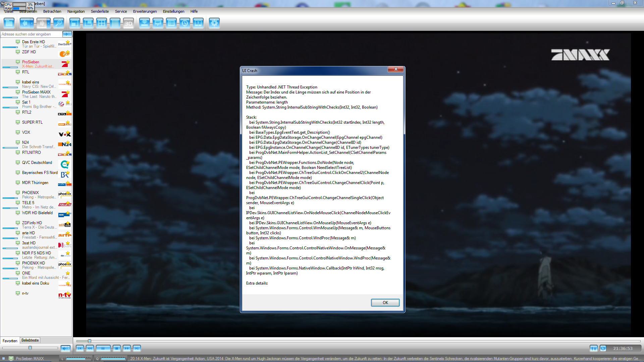644x362 pixels.
Task: Open dropdown beside the address go arrow
Action: pyautogui.click(x=70, y=34)
